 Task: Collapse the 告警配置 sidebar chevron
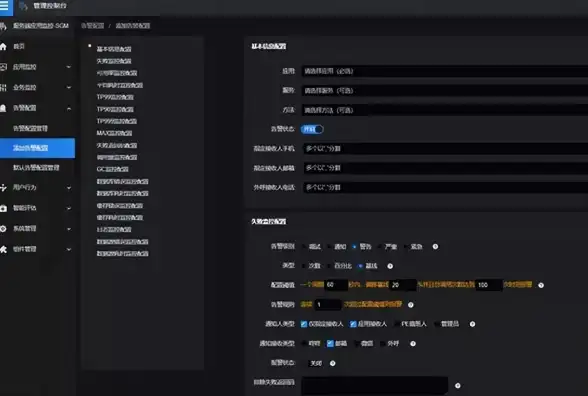pyautogui.click(x=69, y=109)
